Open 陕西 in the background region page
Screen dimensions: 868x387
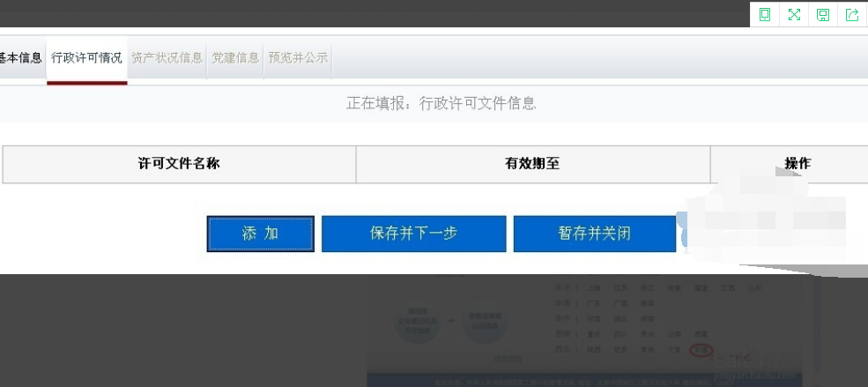pyautogui.click(x=594, y=350)
